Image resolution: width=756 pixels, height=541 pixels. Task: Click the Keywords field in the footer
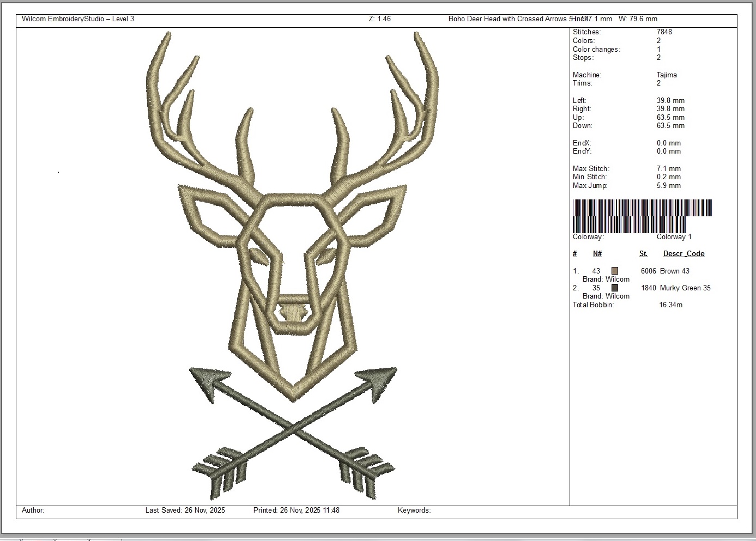[x=414, y=510]
